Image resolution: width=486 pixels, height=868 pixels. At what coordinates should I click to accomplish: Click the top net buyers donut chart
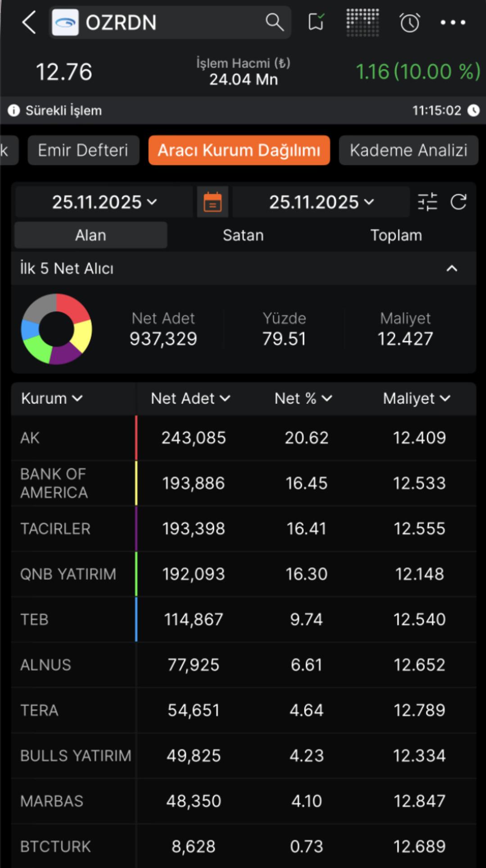tap(57, 329)
